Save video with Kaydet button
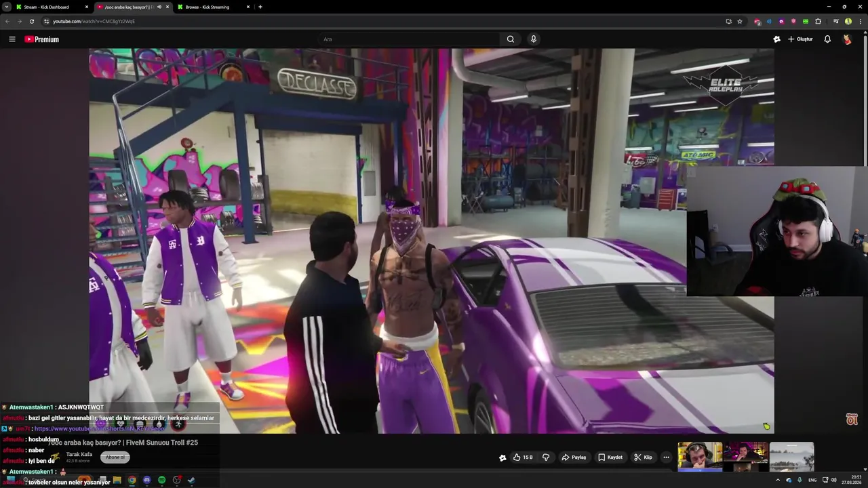 click(610, 457)
